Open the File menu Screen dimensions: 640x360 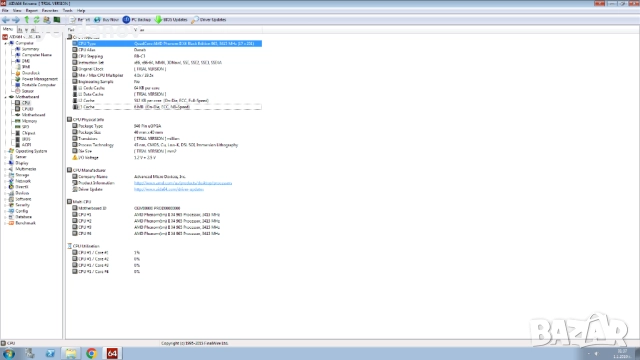5,11
